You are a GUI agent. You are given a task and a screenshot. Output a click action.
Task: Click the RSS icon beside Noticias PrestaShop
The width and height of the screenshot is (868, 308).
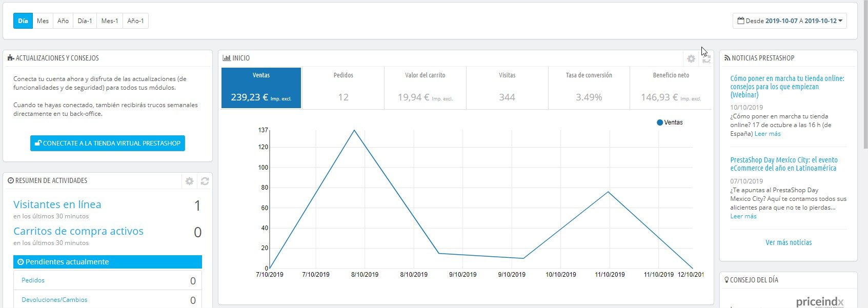pyautogui.click(x=727, y=58)
